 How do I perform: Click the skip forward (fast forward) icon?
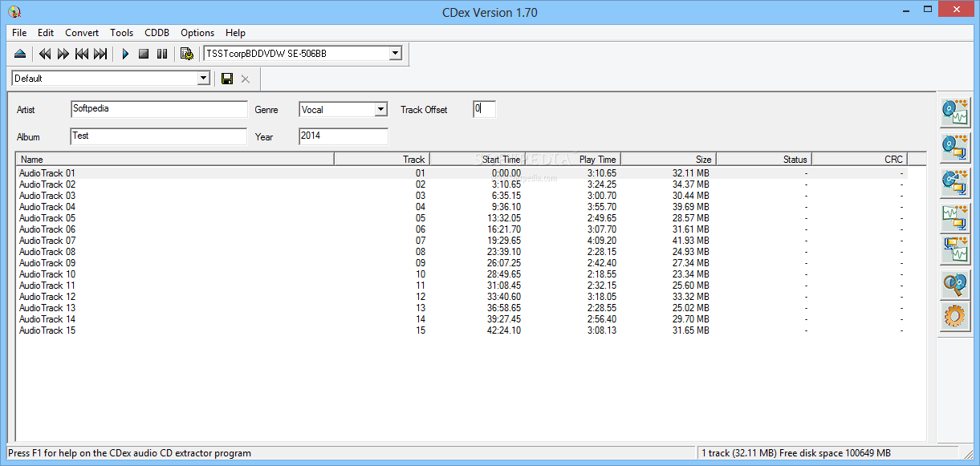[63, 54]
